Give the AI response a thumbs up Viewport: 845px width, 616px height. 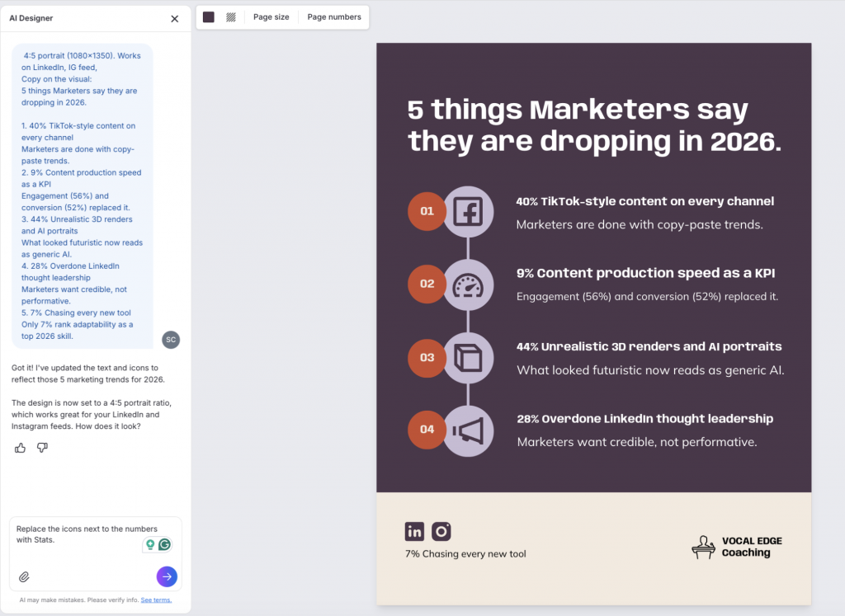[x=20, y=448]
